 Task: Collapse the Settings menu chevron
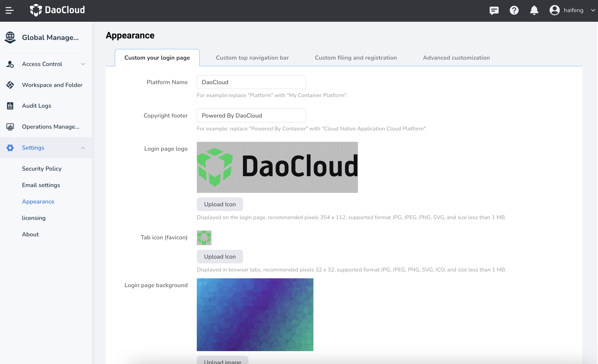[83, 148]
